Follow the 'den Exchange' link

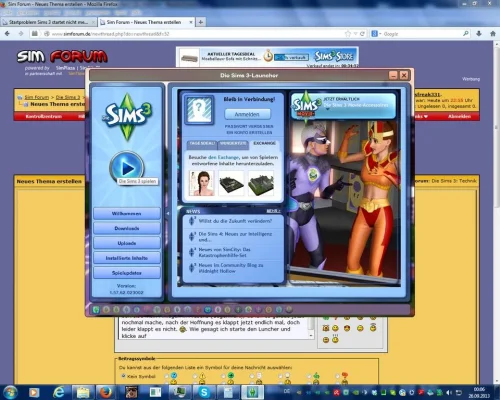click(223, 157)
